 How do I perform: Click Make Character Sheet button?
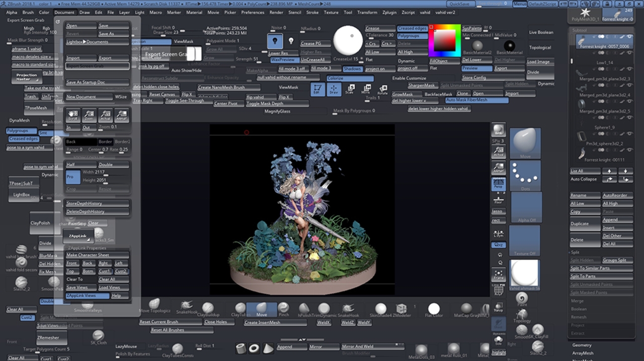(98, 255)
